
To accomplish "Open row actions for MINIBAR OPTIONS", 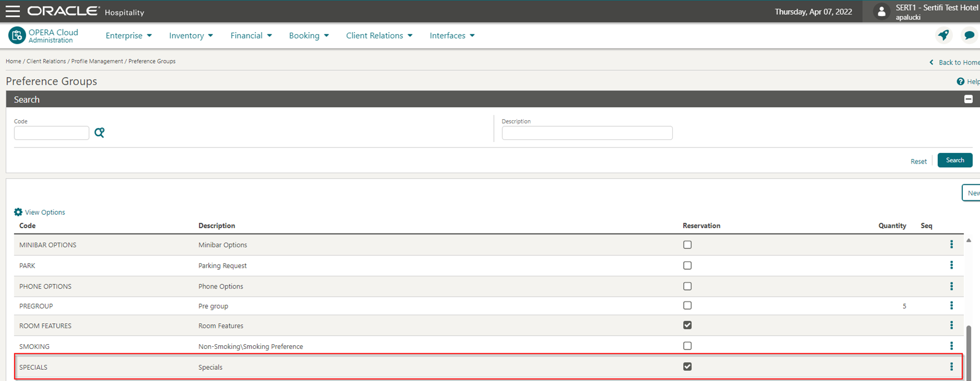I will 951,244.
